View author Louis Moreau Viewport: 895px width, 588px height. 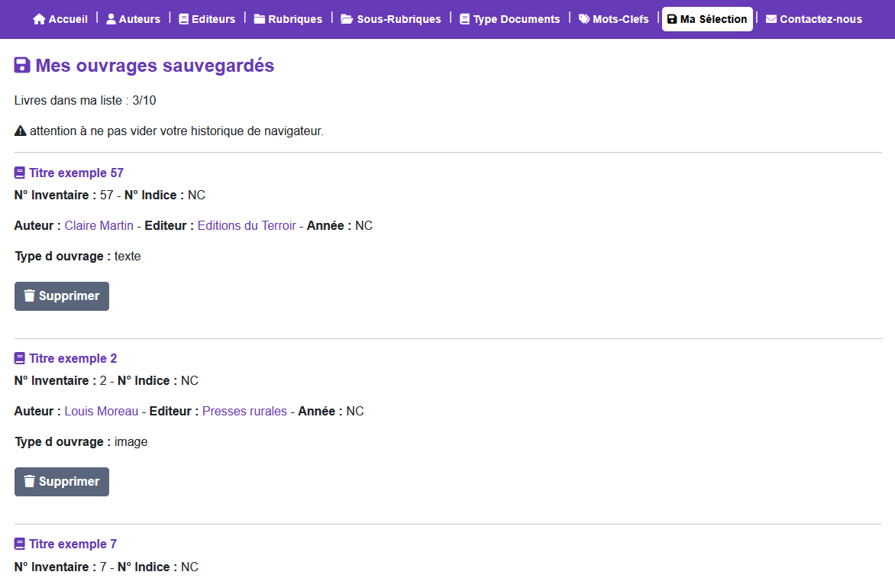102,412
